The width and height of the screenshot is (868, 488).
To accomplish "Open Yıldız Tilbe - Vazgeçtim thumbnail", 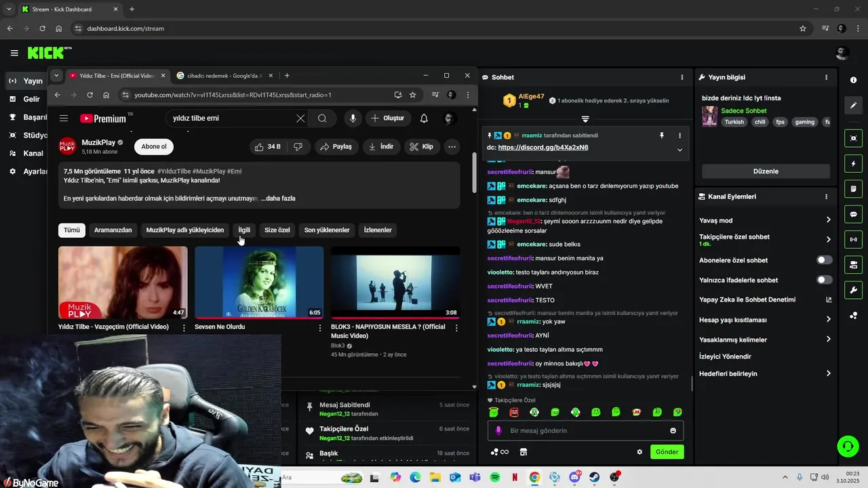I will 123,283.
